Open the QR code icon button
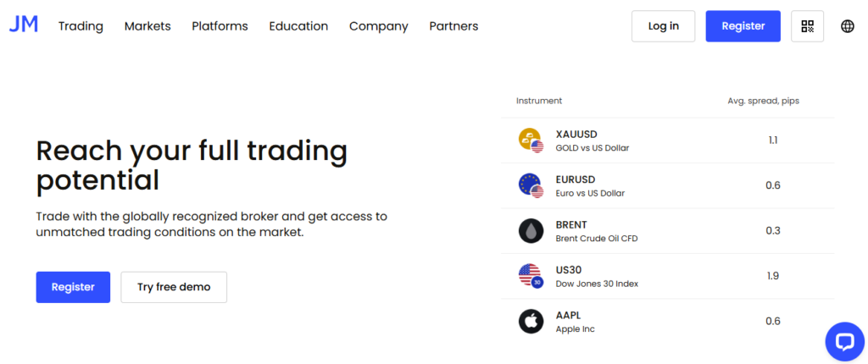 [x=807, y=26]
